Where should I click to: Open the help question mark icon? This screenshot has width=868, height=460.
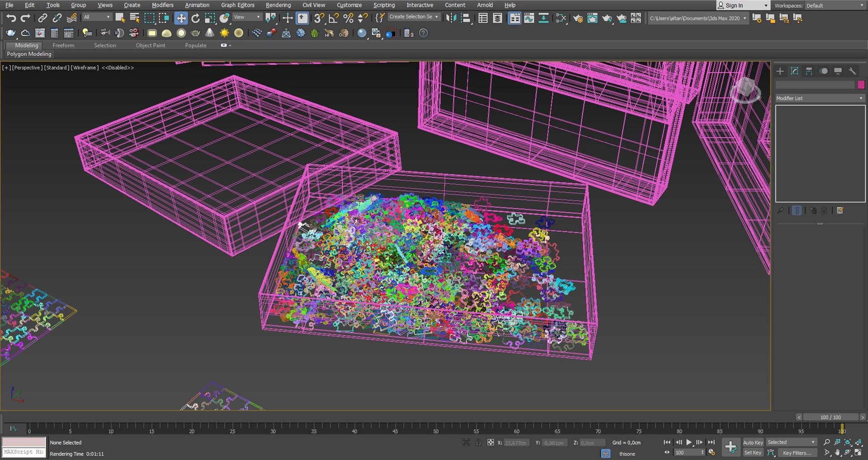coord(423,33)
